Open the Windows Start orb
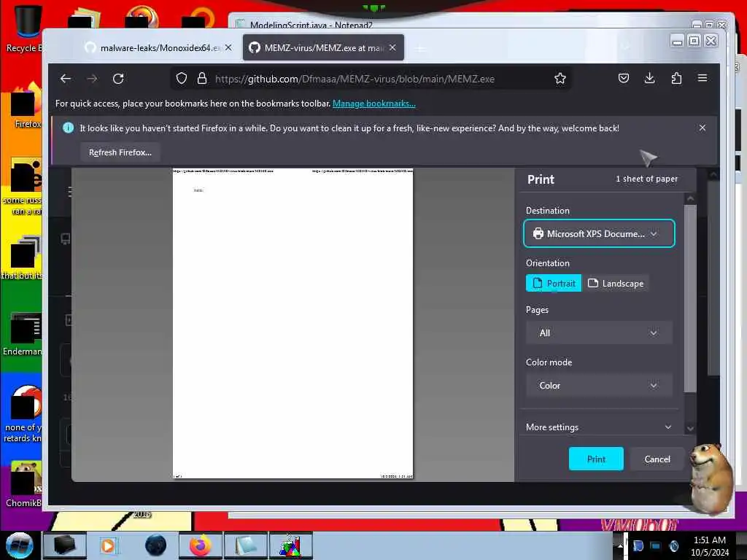 (20, 545)
